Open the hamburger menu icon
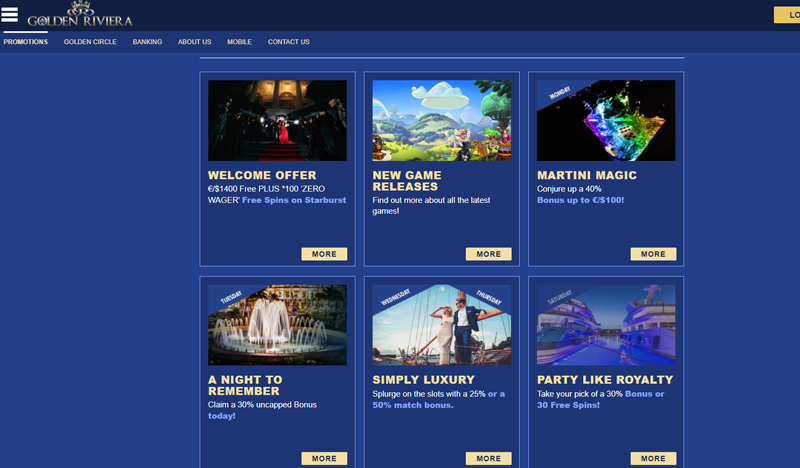Image resolution: width=800 pixels, height=468 pixels. [x=10, y=14]
